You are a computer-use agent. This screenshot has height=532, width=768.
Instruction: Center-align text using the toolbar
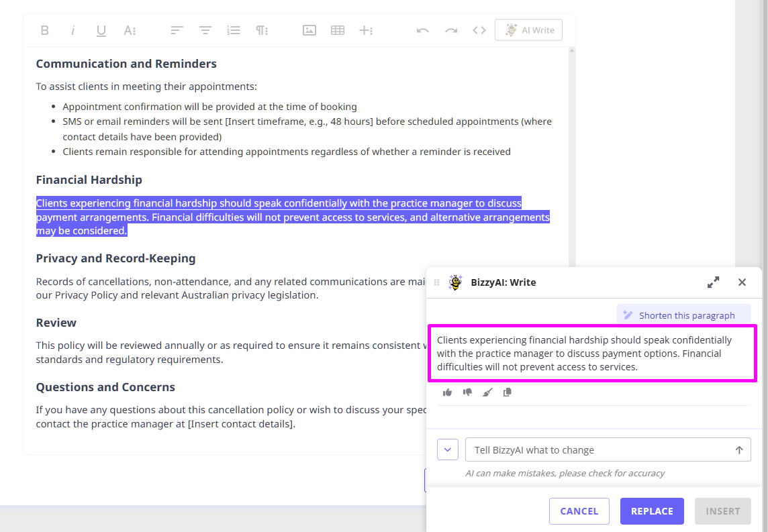click(x=205, y=30)
